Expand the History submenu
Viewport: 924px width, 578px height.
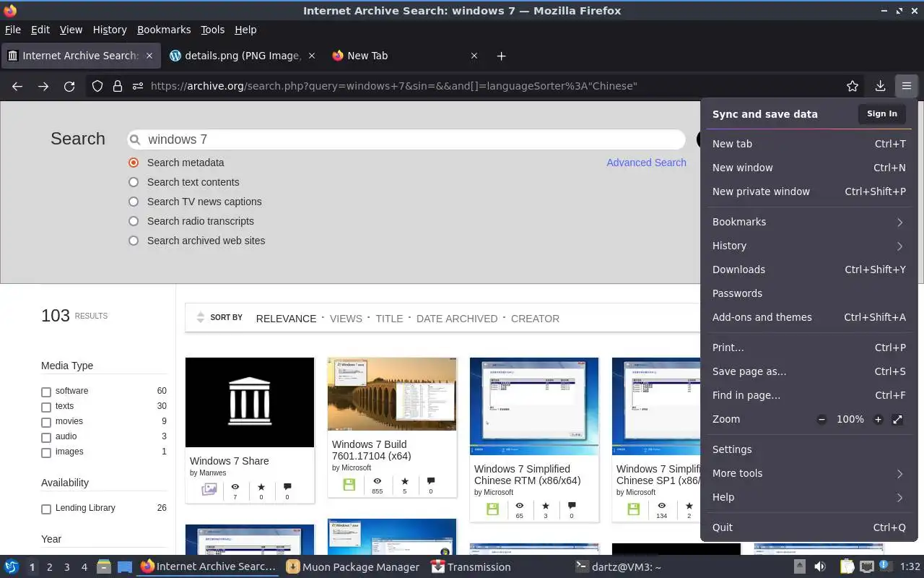click(x=808, y=246)
